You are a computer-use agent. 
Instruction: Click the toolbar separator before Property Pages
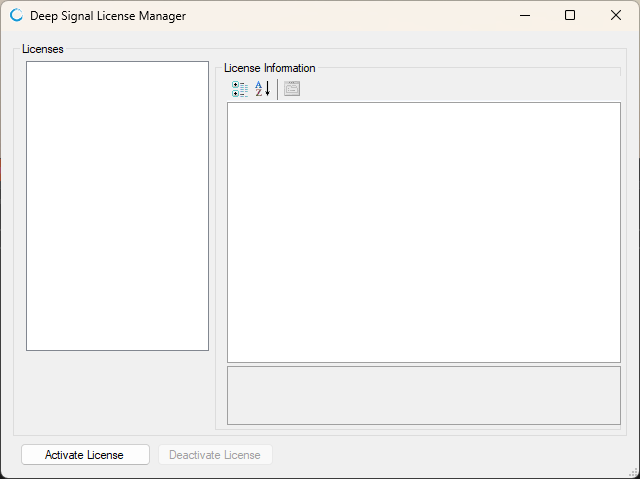click(x=277, y=89)
